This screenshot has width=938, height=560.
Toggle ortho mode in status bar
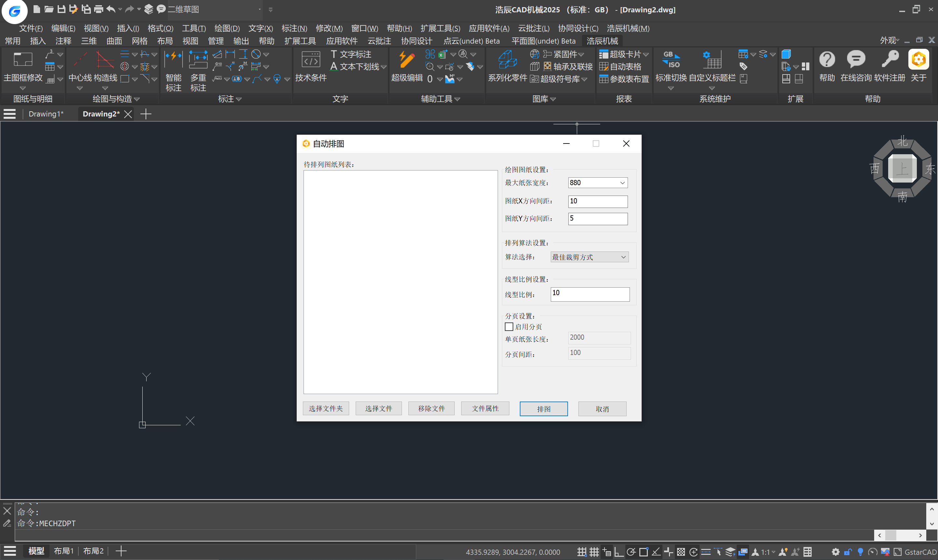pos(618,552)
